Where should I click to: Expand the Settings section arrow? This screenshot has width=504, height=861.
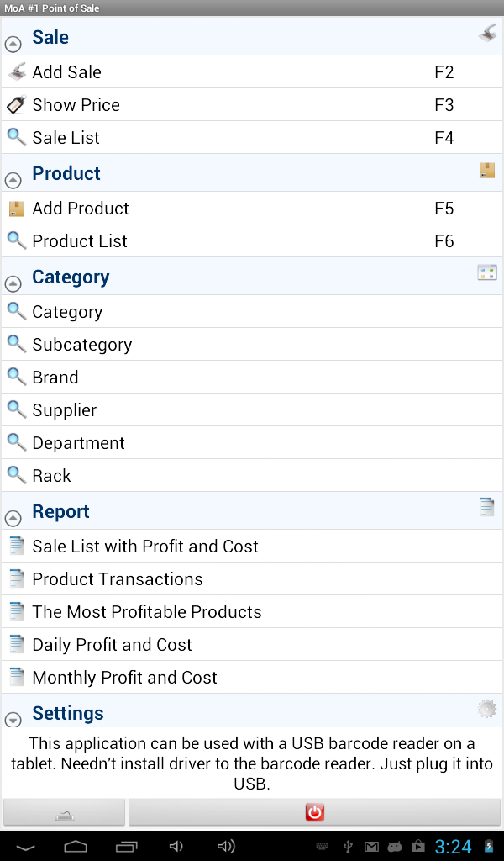point(13,720)
